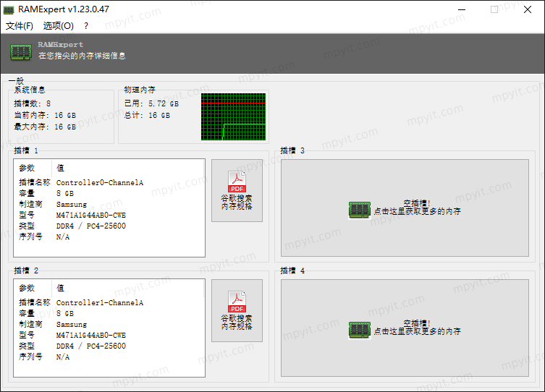Viewport: 545px width, 392px height.
Task: Click slot 2 谷歌搜索内存规格 PDF button
Action: point(237,310)
